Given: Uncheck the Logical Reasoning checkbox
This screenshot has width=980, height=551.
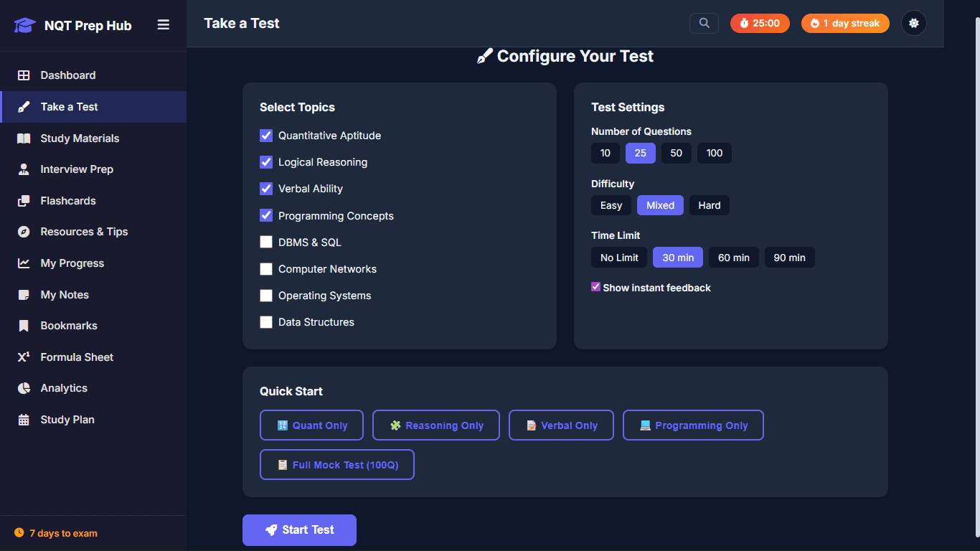Looking at the screenshot, I should point(266,162).
